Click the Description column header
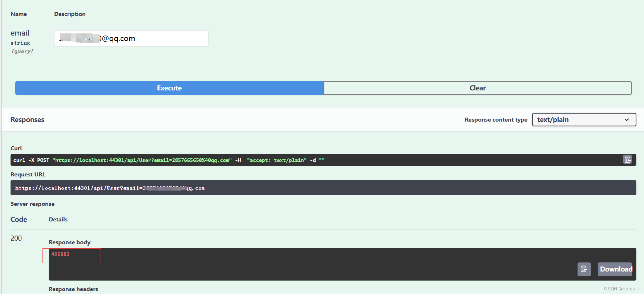 70,14
